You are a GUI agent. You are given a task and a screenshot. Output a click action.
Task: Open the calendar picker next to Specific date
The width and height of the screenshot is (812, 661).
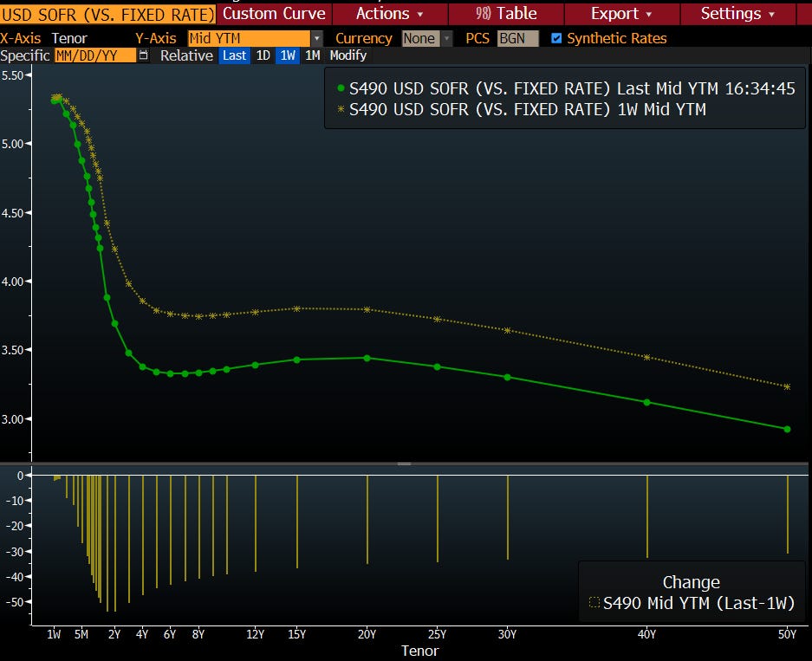[144, 55]
